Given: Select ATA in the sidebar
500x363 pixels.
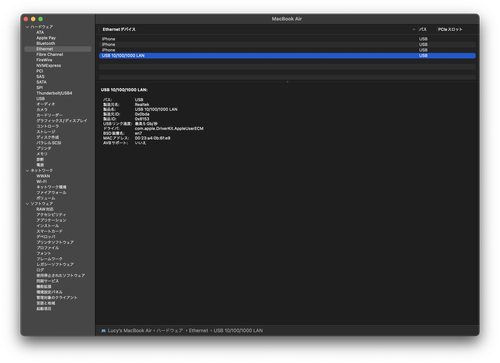Looking at the screenshot, I should (40, 32).
